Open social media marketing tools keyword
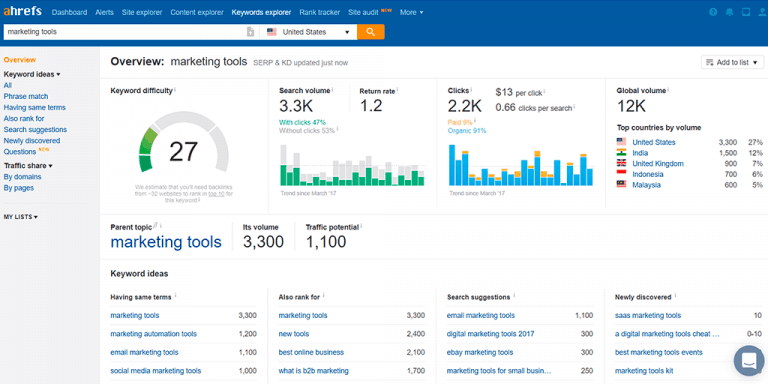 (156, 371)
